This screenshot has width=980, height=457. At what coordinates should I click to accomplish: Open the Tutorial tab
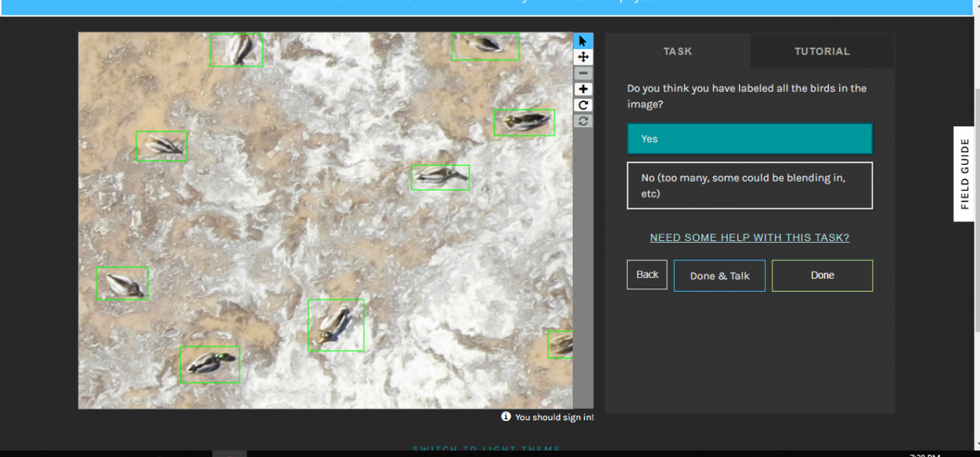tap(822, 51)
